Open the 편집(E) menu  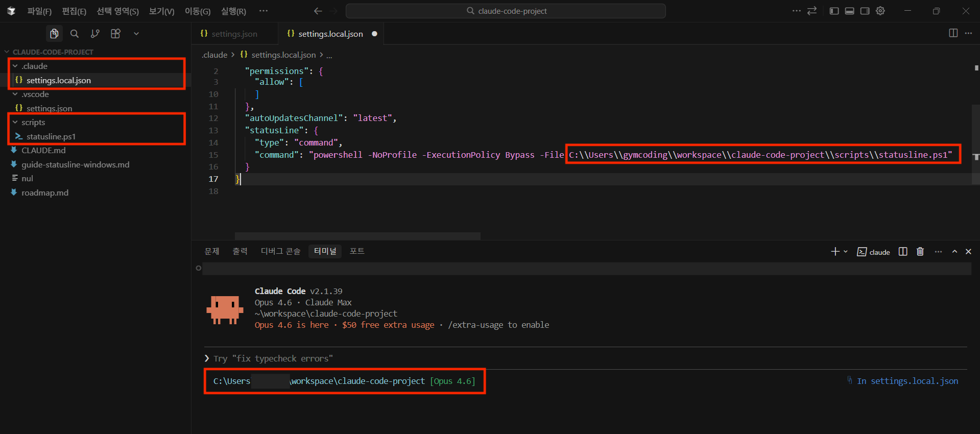(x=74, y=11)
